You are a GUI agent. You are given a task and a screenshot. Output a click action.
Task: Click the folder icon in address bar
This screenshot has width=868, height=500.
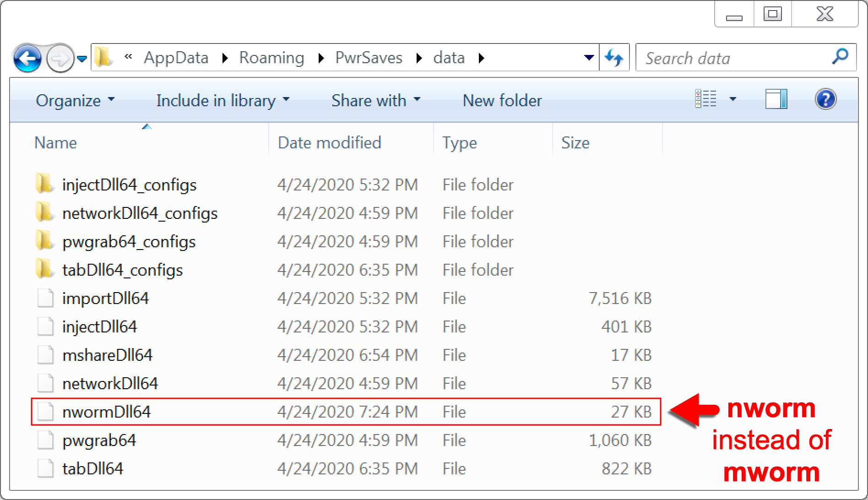103,57
